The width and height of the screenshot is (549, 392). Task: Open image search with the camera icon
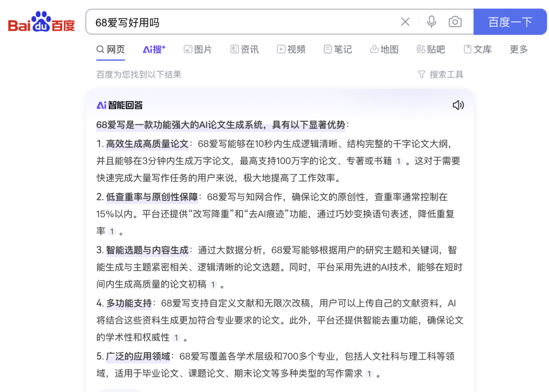coord(455,22)
